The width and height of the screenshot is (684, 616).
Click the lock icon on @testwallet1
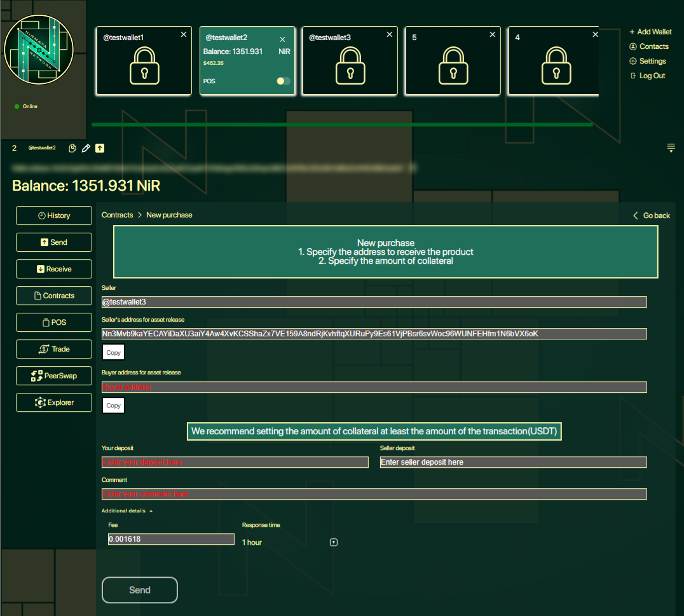tap(144, 67)
